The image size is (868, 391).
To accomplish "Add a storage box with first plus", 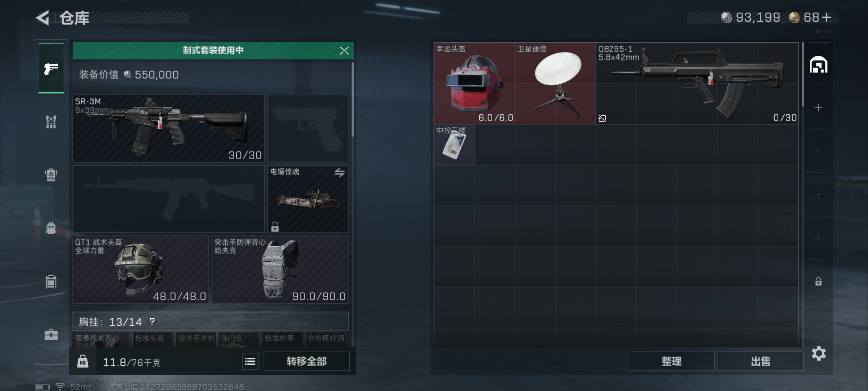I will click(818, 108).
